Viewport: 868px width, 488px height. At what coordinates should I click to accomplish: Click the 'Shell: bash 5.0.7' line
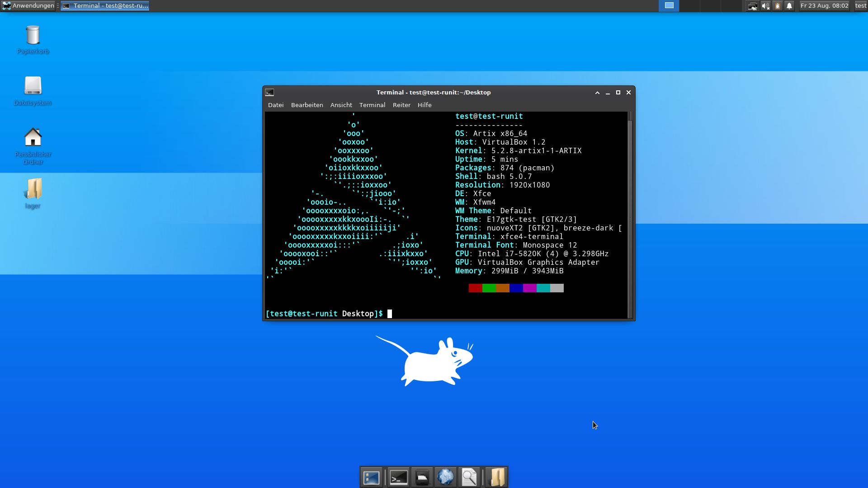tap(493, 176)
